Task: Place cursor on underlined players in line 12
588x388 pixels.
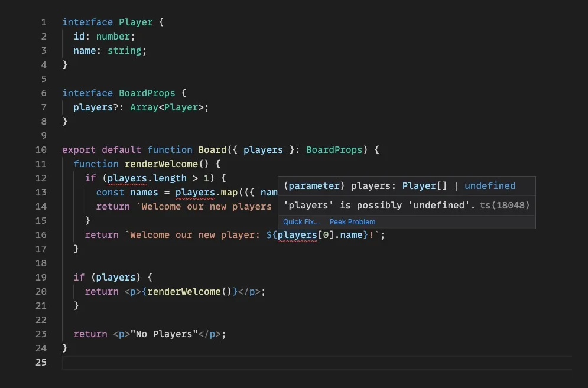Action: point(127,178)
